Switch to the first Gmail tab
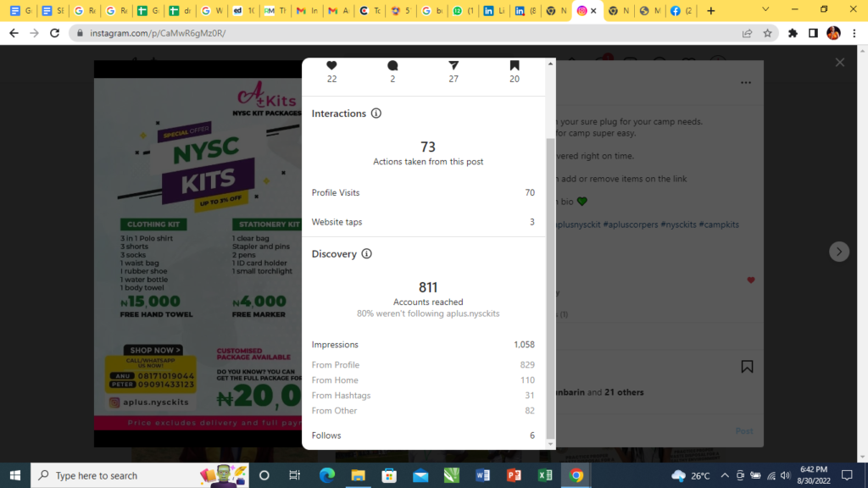Image resolution: width=868 pixels, height=488 pixels. (307, 10)
